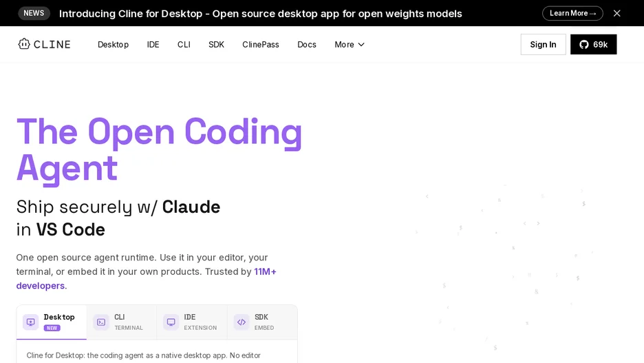Viewport: 644px width, 363px height.
Task: Click the Cline for Desktop description text
Action: point(143,355)
